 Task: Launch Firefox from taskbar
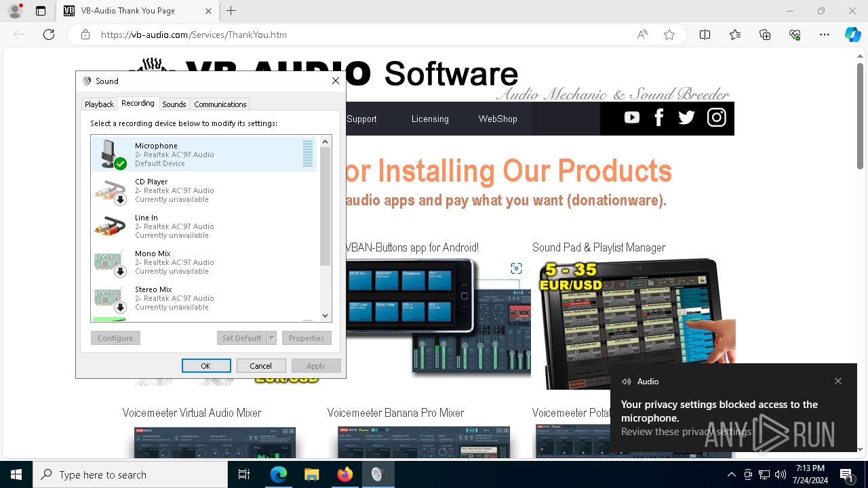pos(344,474)
